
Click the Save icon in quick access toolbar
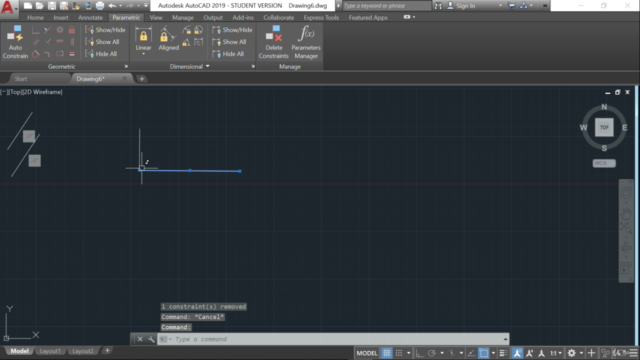[52, 6]
